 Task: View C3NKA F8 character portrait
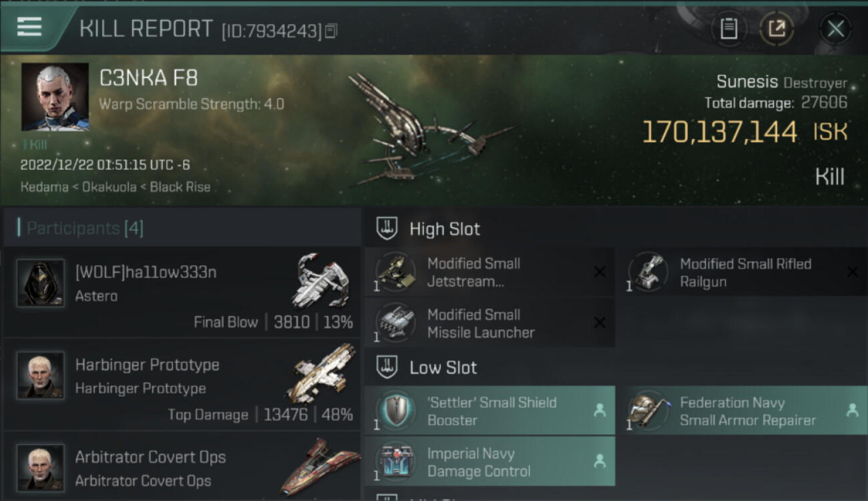(55, 97)
